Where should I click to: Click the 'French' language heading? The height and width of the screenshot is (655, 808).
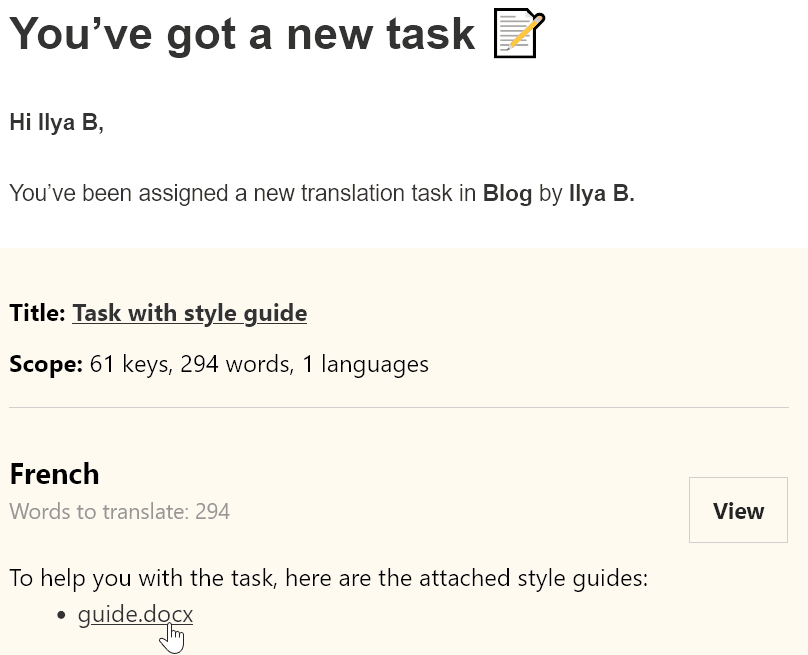(x=54, y=473)
